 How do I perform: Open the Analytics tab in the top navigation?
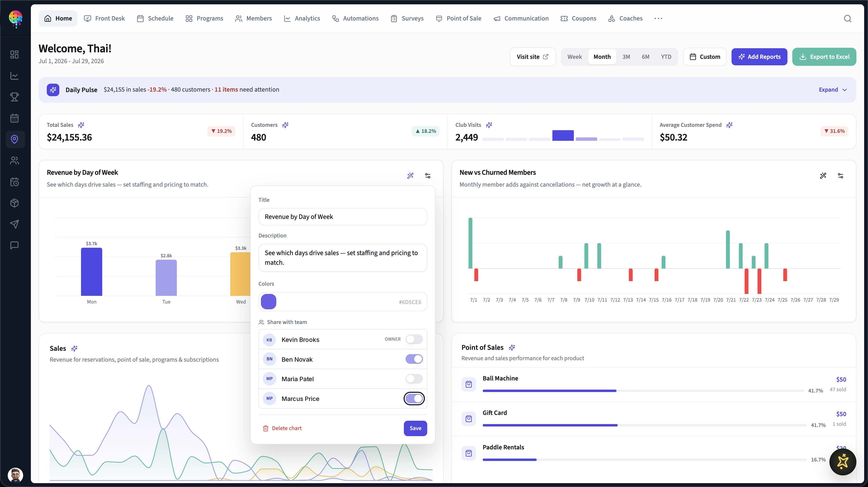pos(302,19)
